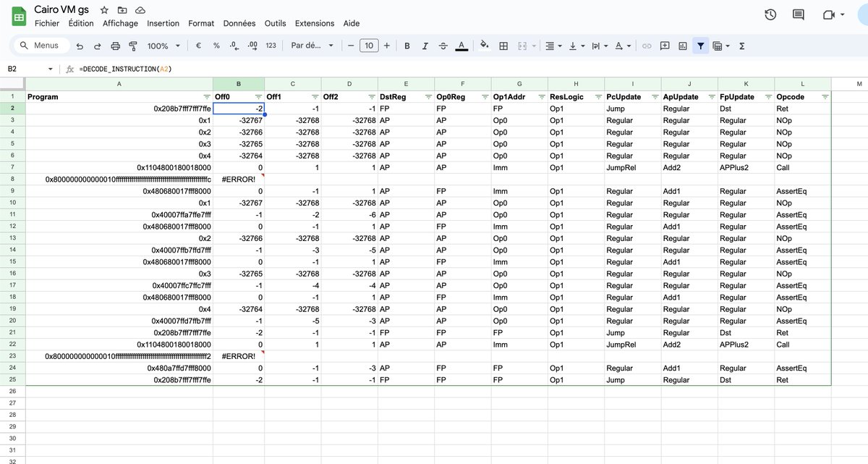
Task: Start a video call
Action: (829, 14)
